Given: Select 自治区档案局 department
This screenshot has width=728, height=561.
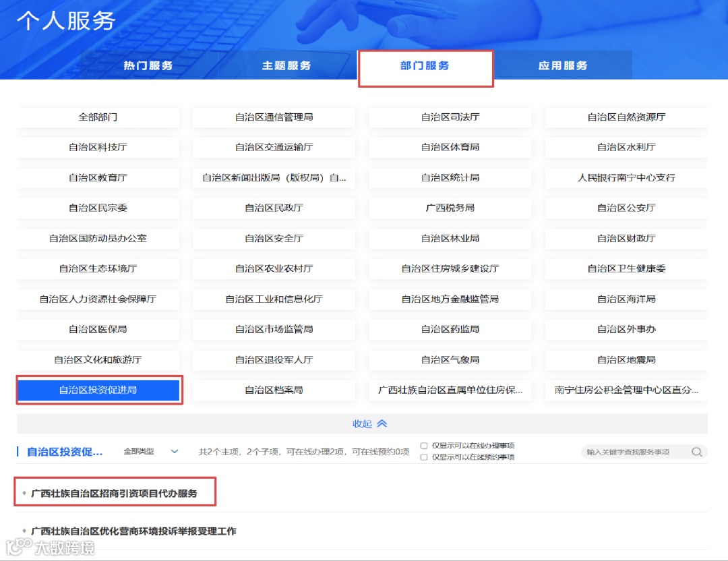Looking at the screenshot, I should point(274,390).
